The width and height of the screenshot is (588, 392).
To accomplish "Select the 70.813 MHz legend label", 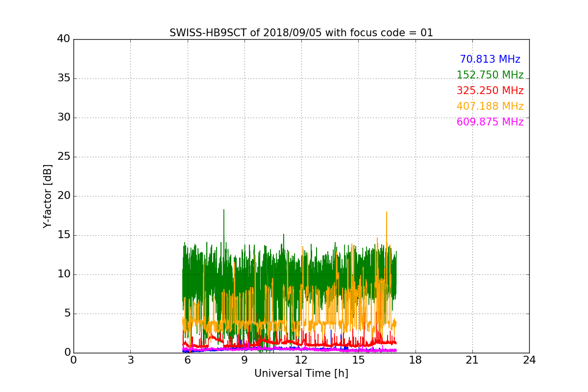I will point(490,59).
